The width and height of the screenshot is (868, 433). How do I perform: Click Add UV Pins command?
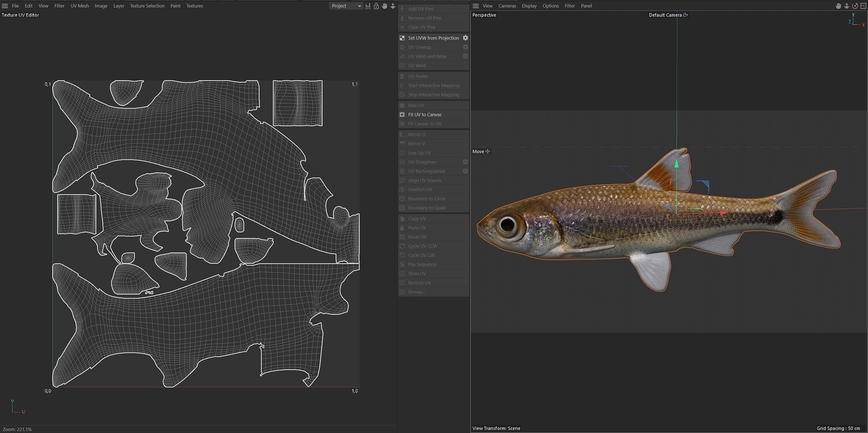pyautogui.click(x=433, y=9)
